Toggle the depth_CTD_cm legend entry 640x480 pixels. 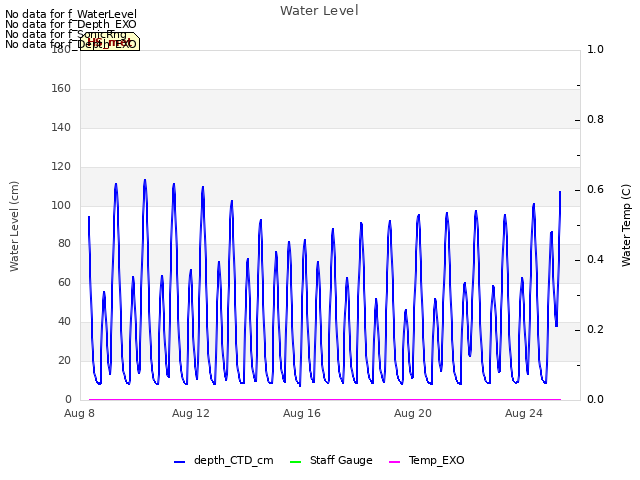[224, 461]
